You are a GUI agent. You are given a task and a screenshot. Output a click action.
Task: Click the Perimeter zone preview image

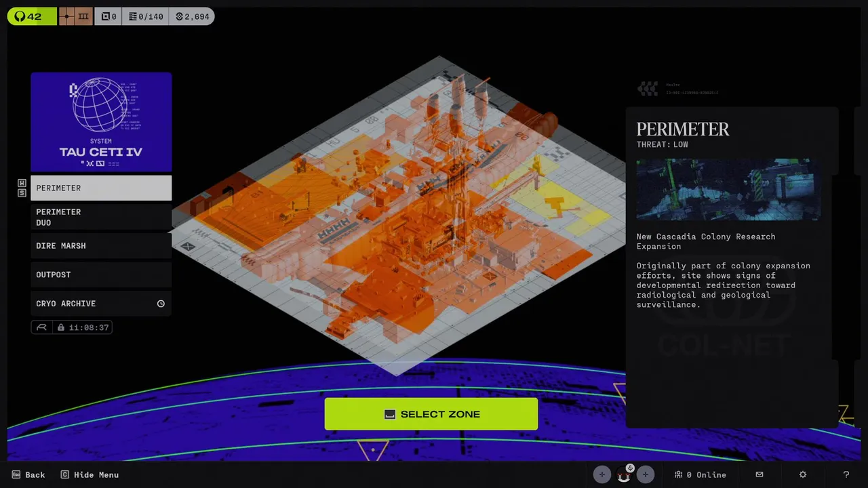click(x=728, y=190)
